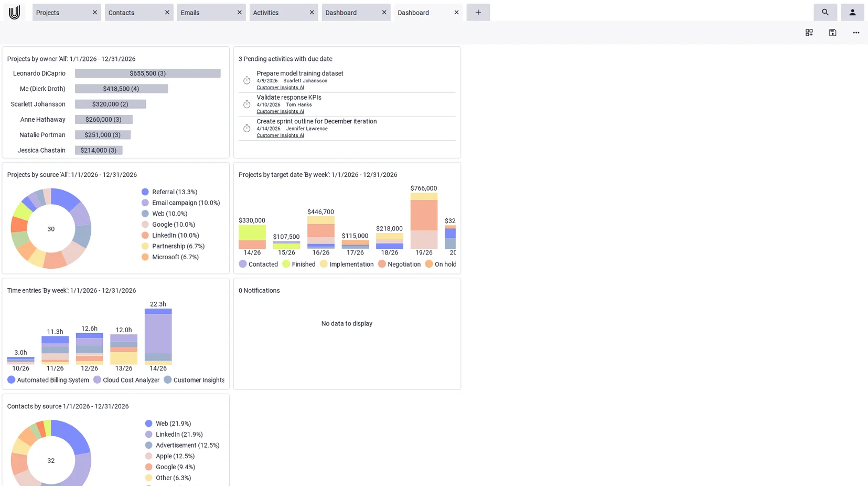Image resolution: width=868 pixels, height=486 pixels.
Task: Toggle Referral legend swatch in Projects by source
Action: click(145, 192)
